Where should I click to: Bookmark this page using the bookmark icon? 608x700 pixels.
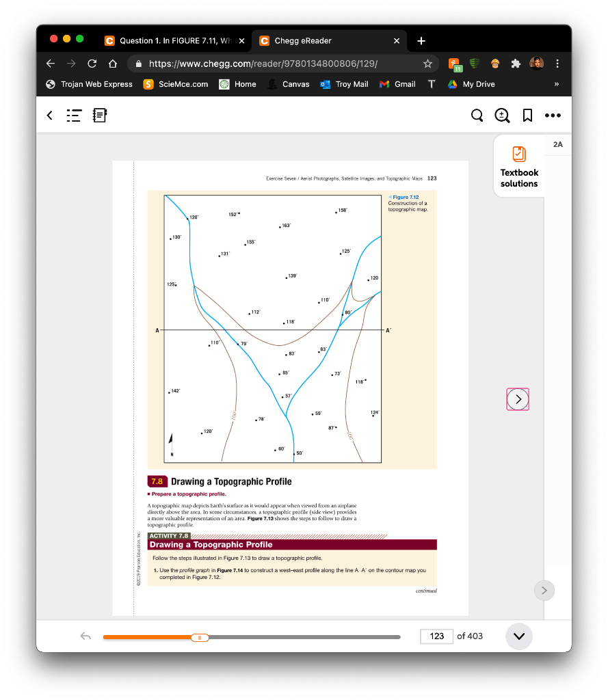click(x=527, y=116)
